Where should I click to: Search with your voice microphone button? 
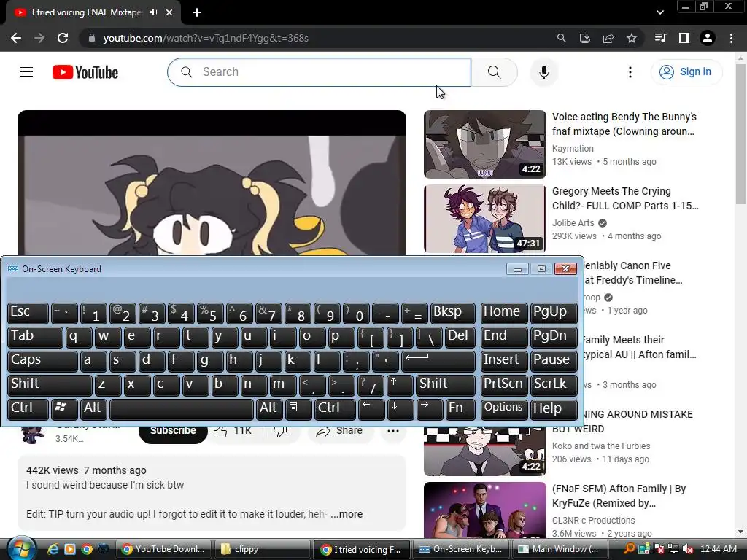[543, 72]
